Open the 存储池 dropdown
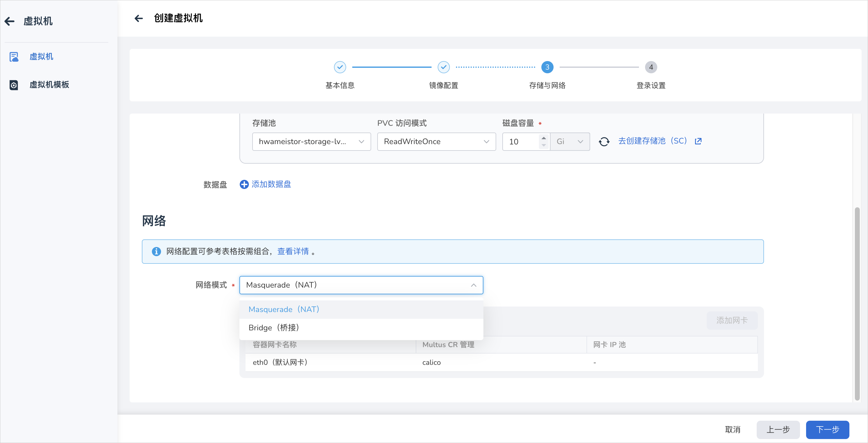868x443 pixels. [x=311, y=141]
